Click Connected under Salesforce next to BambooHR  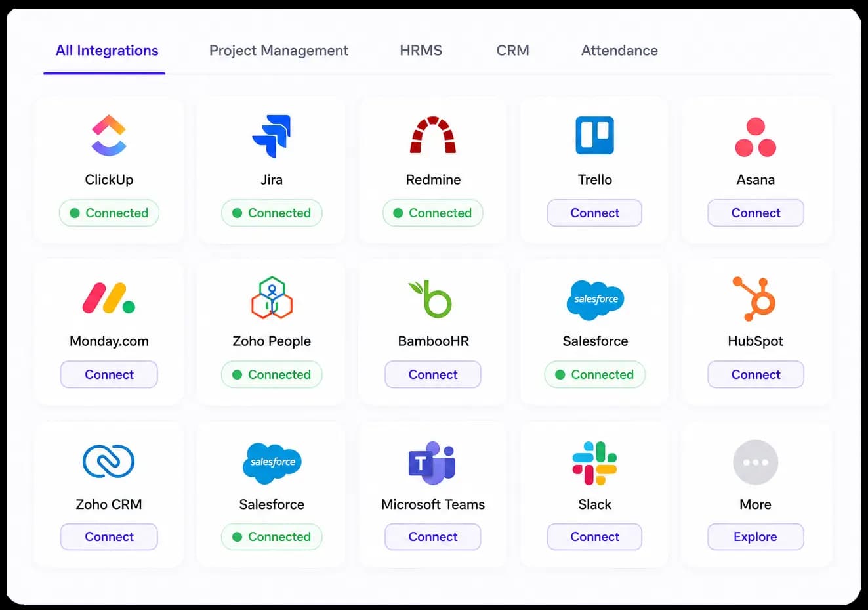tap(595, 374)
